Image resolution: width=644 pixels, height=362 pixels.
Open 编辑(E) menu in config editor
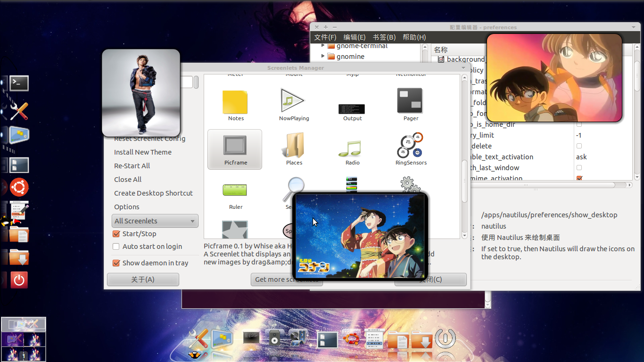tap(355, 37)
